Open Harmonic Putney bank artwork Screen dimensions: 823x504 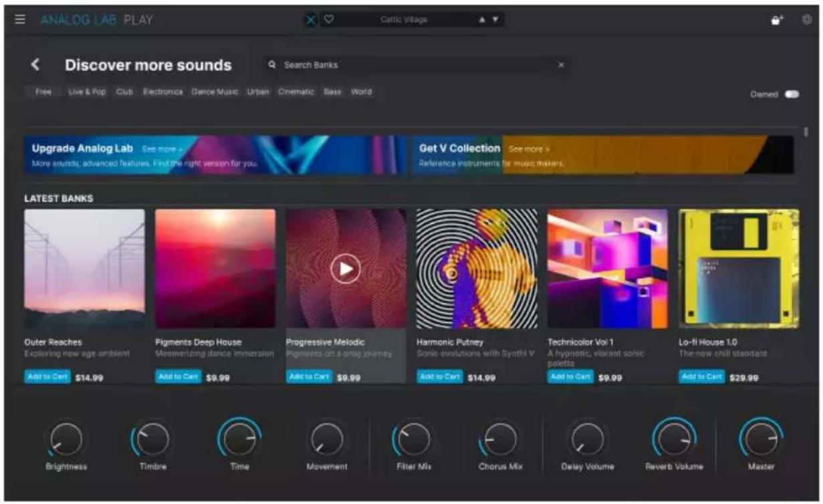click(x=477, y=269)
